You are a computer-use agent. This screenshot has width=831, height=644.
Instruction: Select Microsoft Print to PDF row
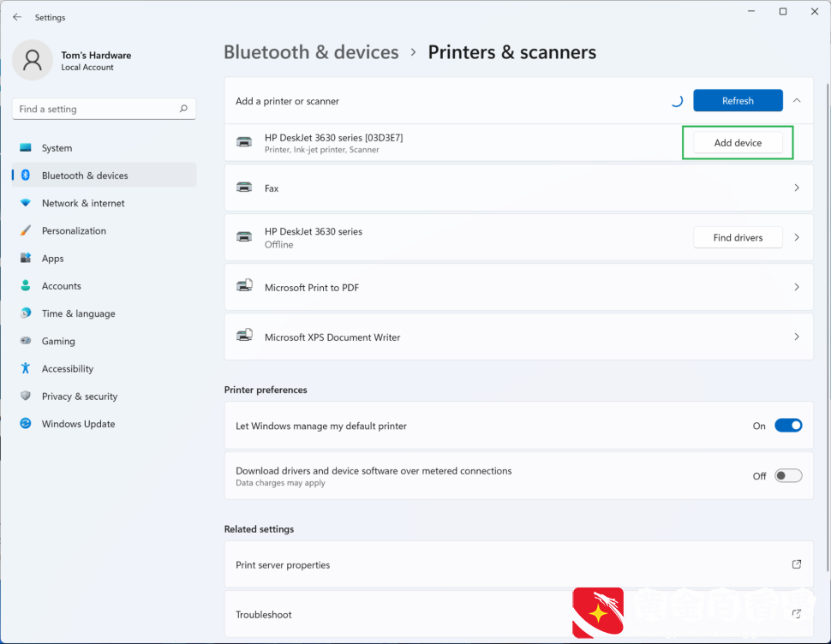pos(519,287)
